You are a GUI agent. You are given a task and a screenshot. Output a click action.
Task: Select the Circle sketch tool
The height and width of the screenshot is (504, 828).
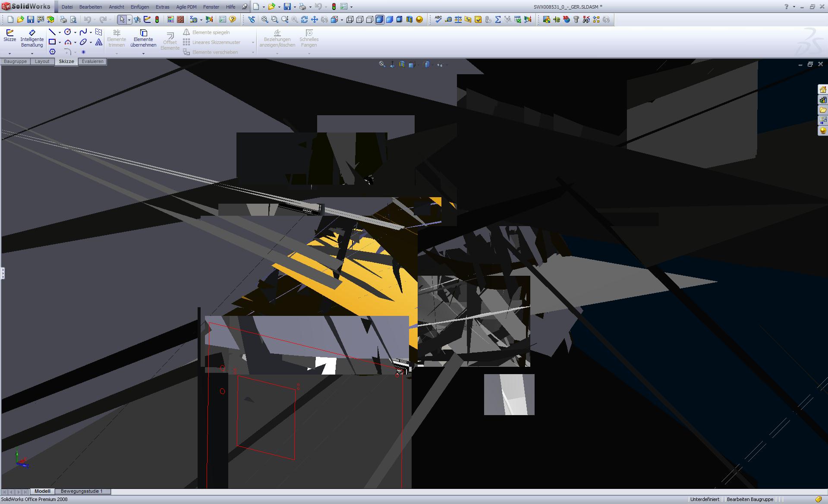pyautogui.click(x=68, y=32)
